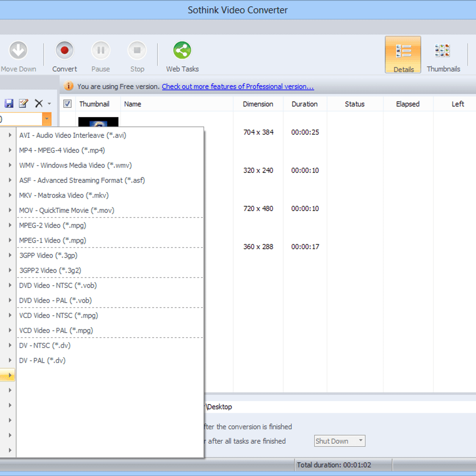Click the Total duration status bar entry

334,465
